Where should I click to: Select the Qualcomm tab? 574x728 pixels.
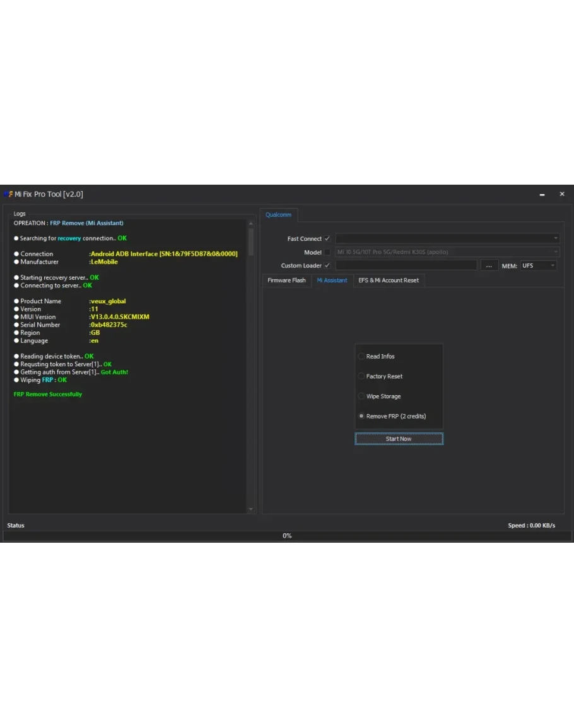point(278,215)
